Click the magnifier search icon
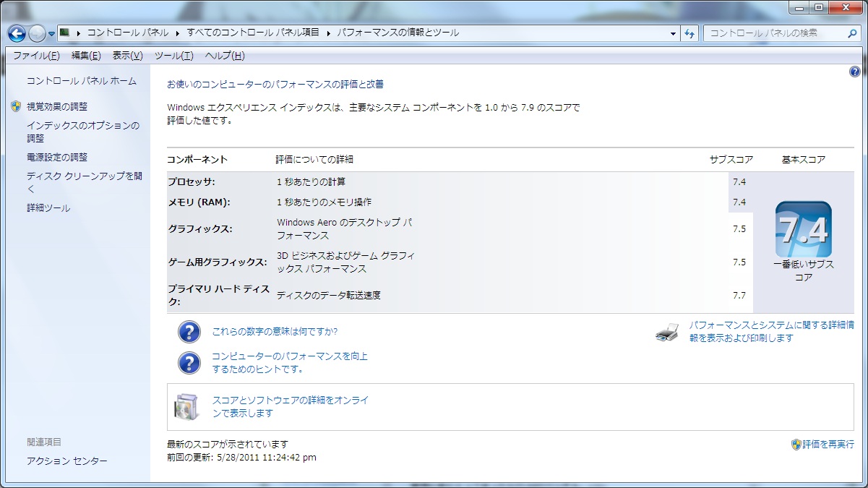The image size is (868, 488). coord(853,33)
